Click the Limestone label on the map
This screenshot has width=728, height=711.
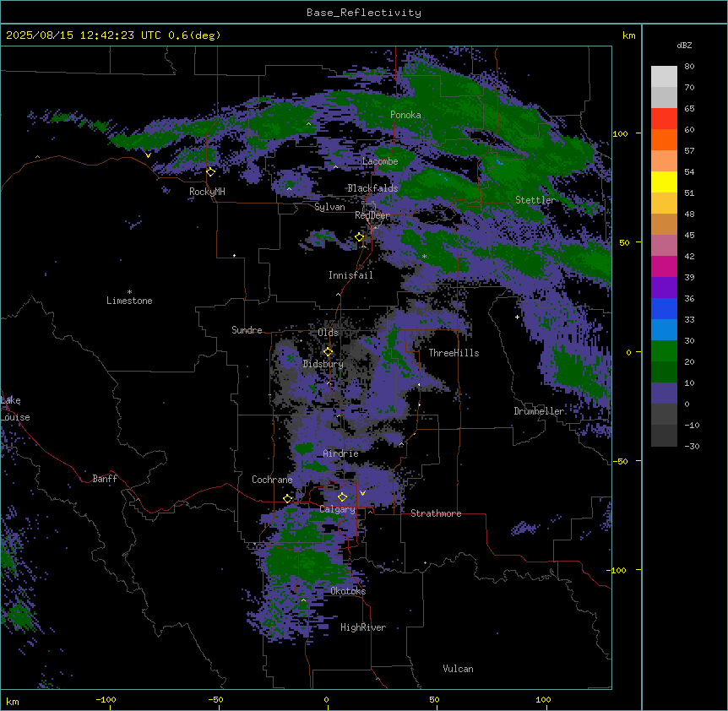(129, 301)
